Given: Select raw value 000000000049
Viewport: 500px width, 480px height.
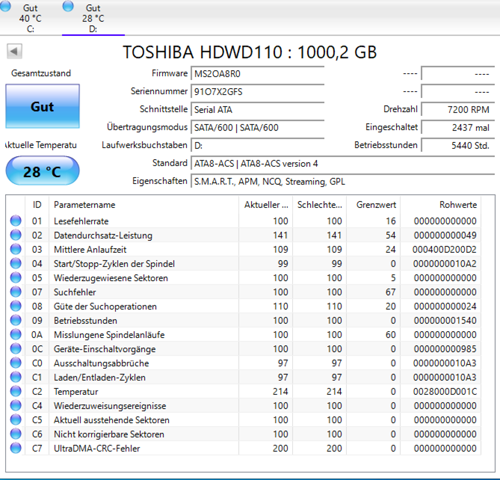Looking at the screenshot, I should (x=445, y=235).
